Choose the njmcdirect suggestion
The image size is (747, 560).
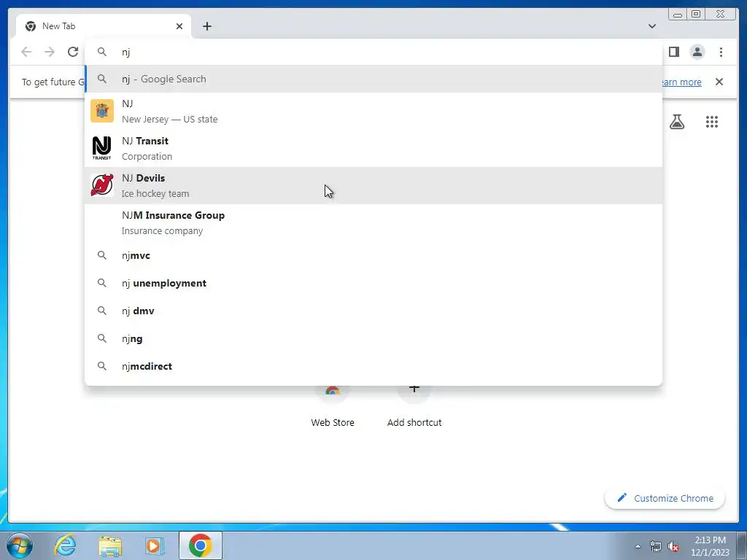[373, 366]
